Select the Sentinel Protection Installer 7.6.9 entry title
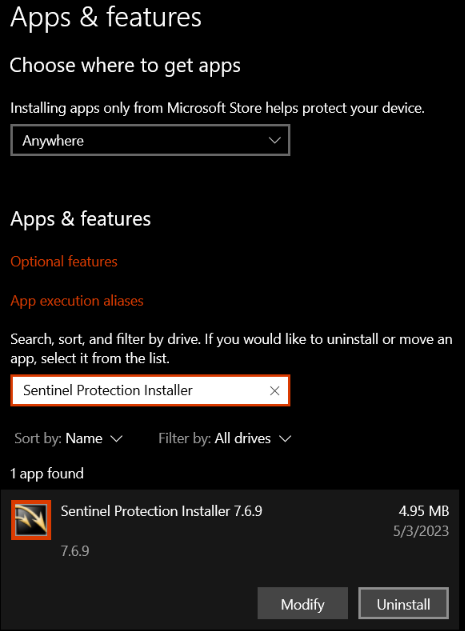This screenshot has width=465, height=631. click(x=161, y=511)
